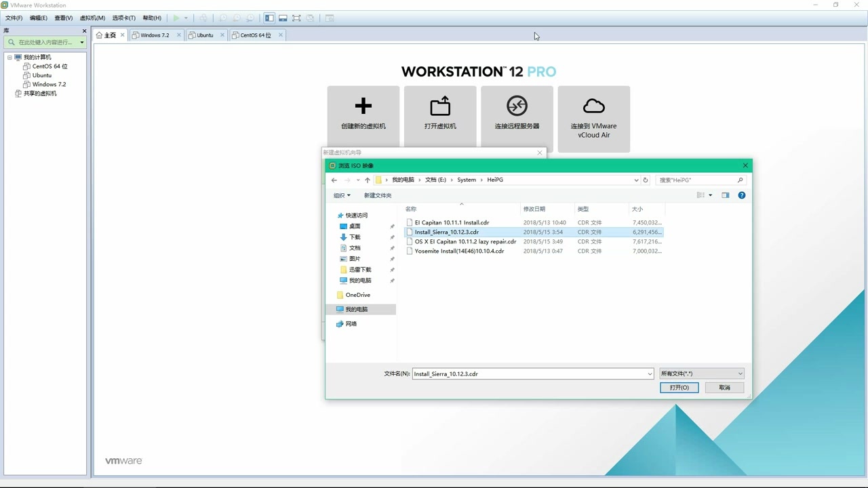The height and width of the screenshot is (488, 868).
Task: Open the 文件(F) menu
Action: click(x=14, y=18)
